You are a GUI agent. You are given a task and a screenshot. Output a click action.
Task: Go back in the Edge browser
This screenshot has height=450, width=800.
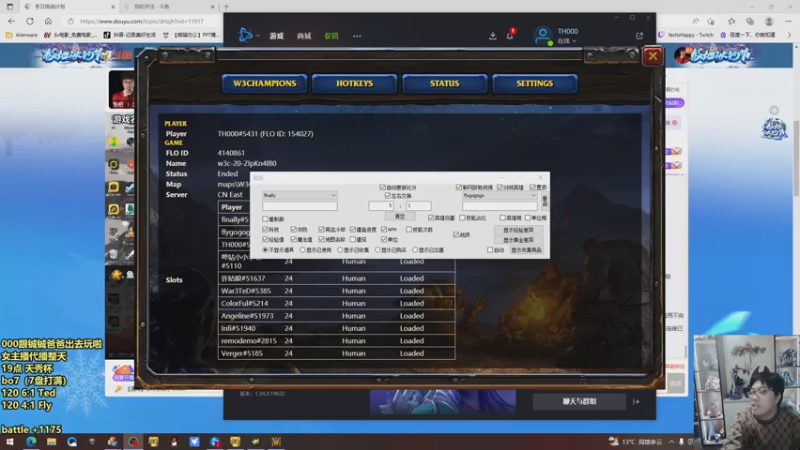(x=12, y=21)
